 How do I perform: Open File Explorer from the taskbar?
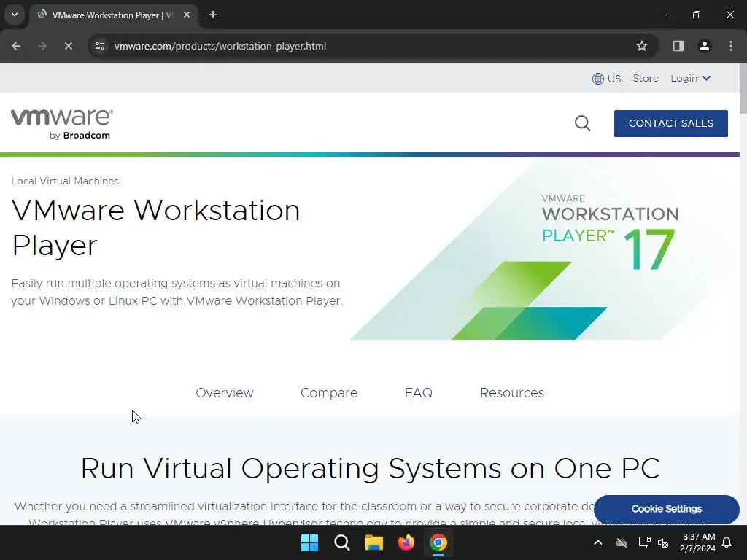click(374, 542)
